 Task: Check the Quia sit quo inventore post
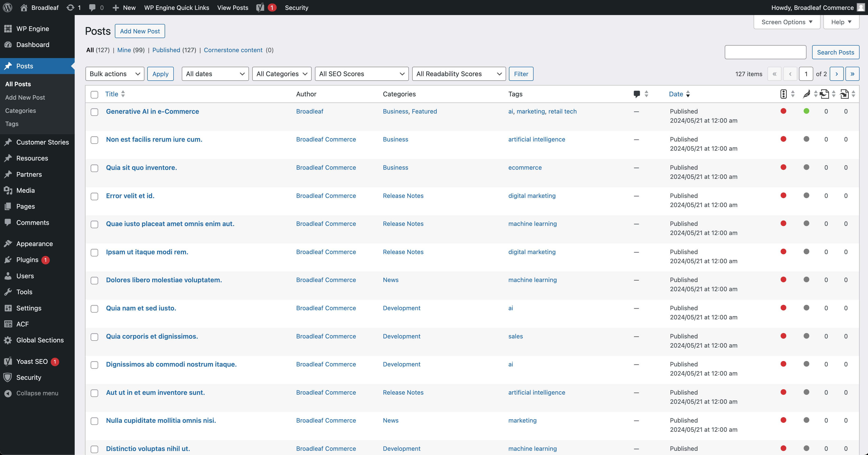pyautogui.click(x=94, y=168)
